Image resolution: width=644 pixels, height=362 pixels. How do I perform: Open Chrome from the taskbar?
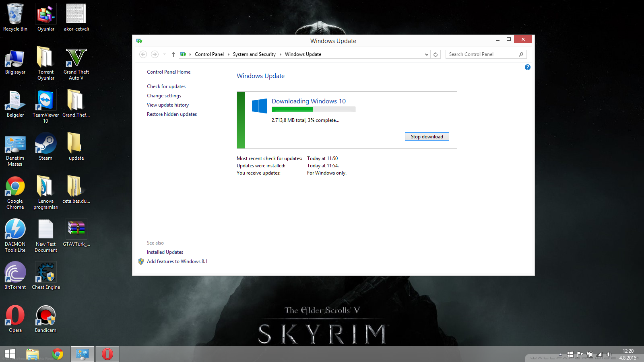coord(58,354)
